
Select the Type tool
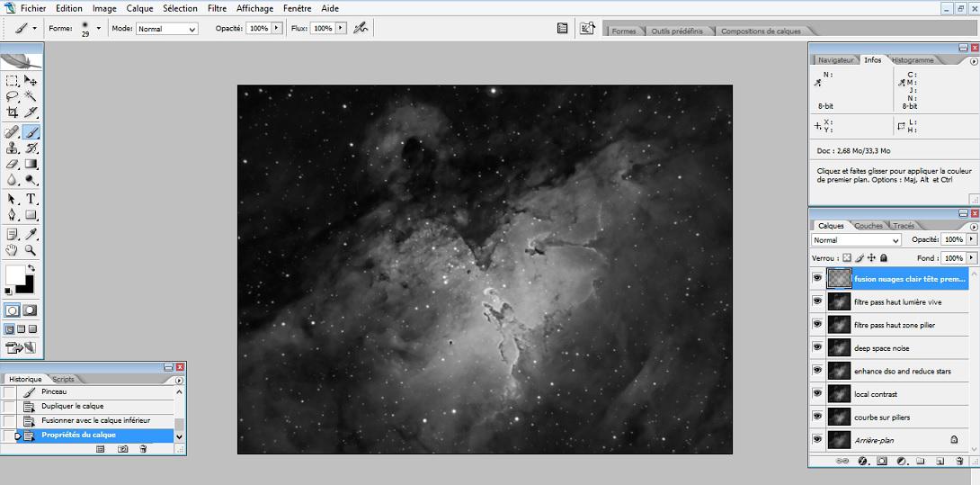pos(31,199)
